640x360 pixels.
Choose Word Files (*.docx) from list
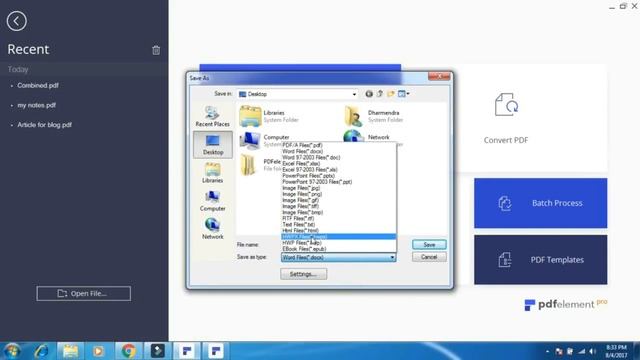[x=339, y=151]
